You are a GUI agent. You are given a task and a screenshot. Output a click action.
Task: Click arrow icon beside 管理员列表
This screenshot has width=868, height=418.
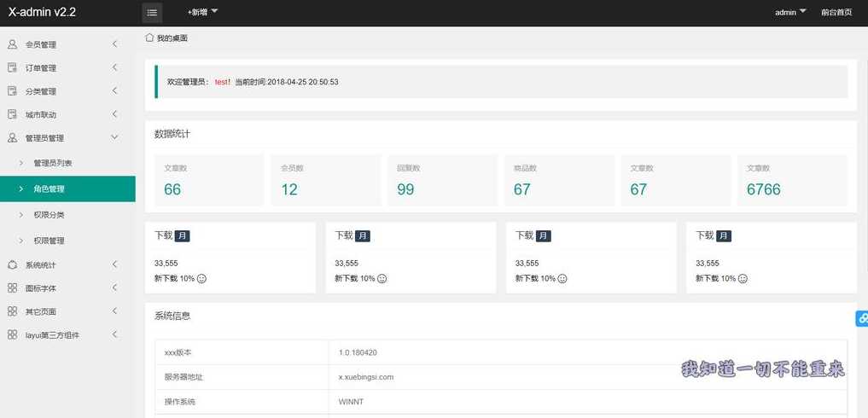(x=21, y=163)
